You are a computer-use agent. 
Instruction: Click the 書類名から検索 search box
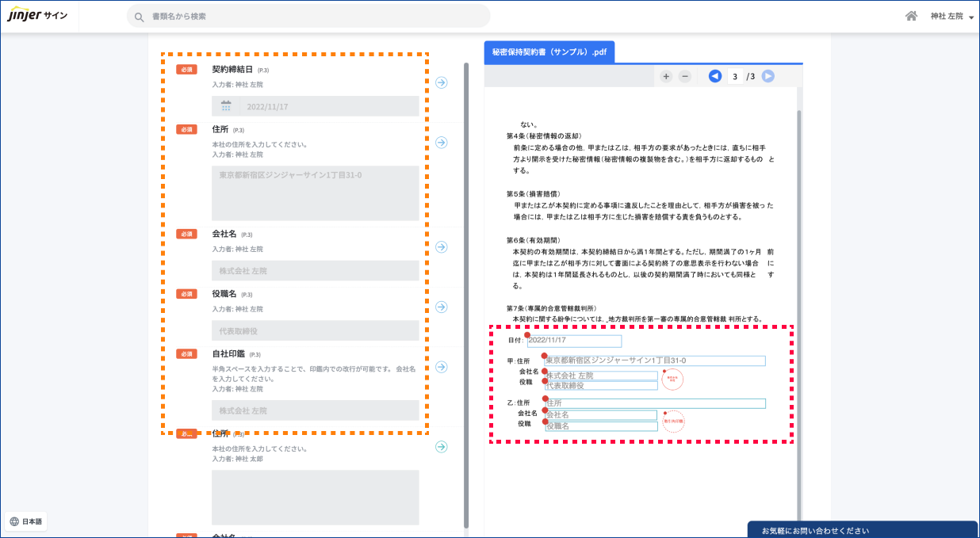(309, 16)
